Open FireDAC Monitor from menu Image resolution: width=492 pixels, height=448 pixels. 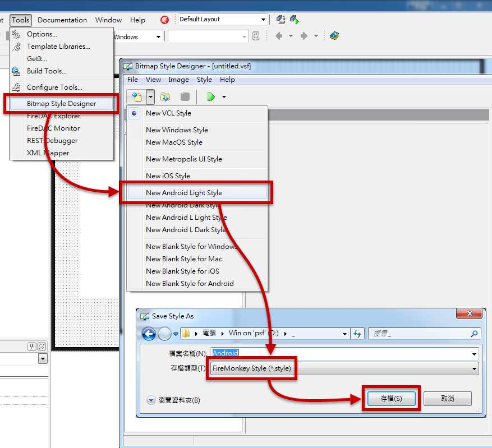pyautogui.click(x=62, y=128)
